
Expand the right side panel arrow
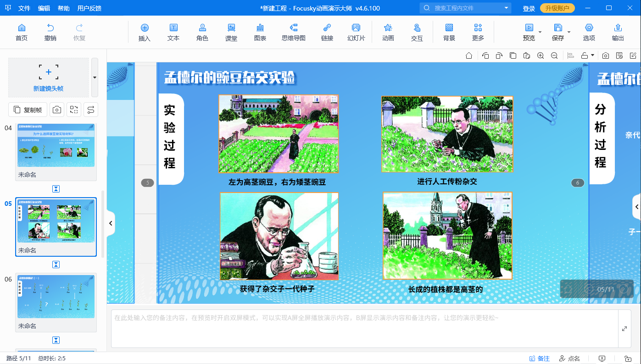(x=637, y=207)
